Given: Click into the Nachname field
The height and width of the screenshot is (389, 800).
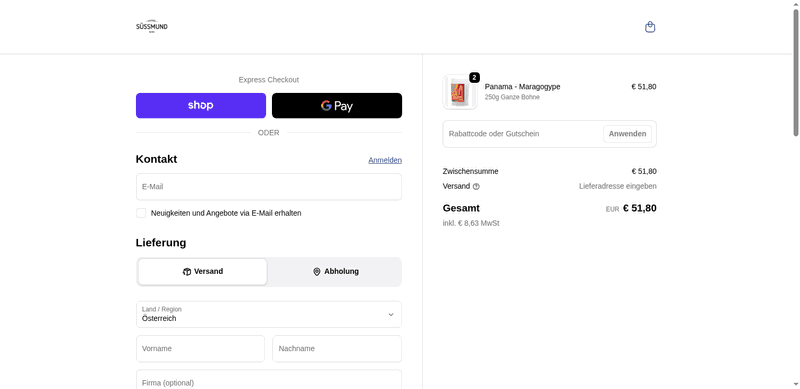Looking at the screenshot, I should click(x=337, y=349).
